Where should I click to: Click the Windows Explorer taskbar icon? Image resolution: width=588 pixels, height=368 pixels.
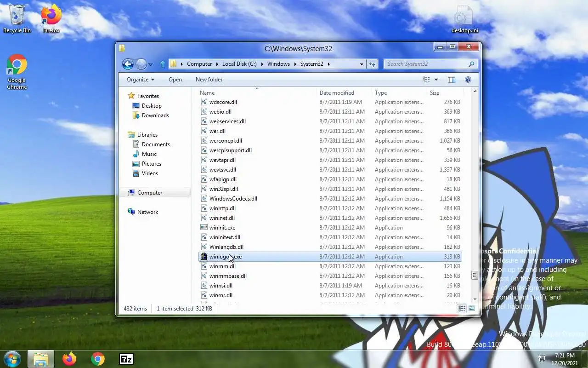coord(41,359)
